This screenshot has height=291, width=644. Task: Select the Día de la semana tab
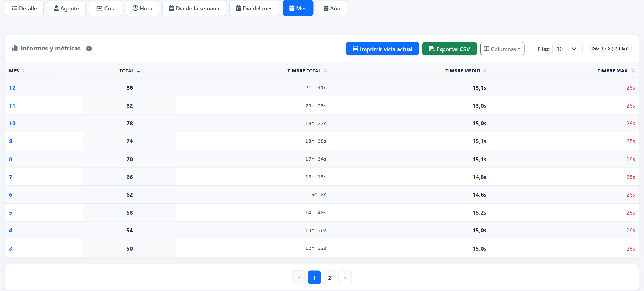coord(194,8)
